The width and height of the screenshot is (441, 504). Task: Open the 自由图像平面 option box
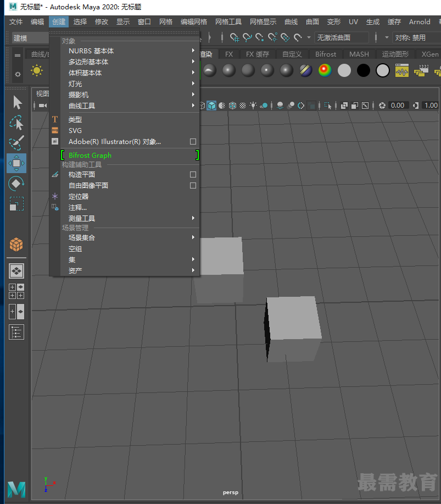coord(193,185)
